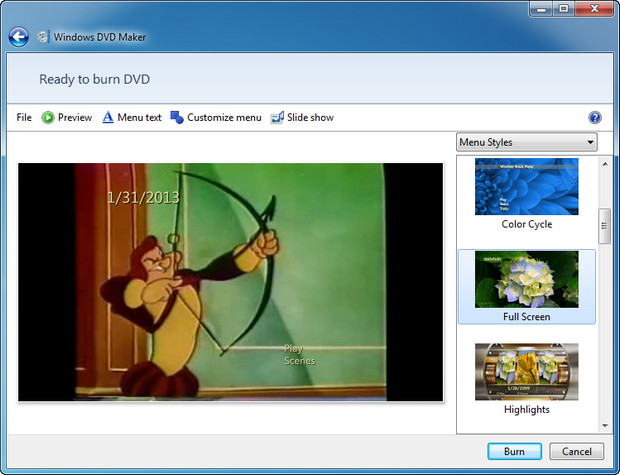Click the Highlights label
This screenshot has width=620, height=475.
(527, 409)
